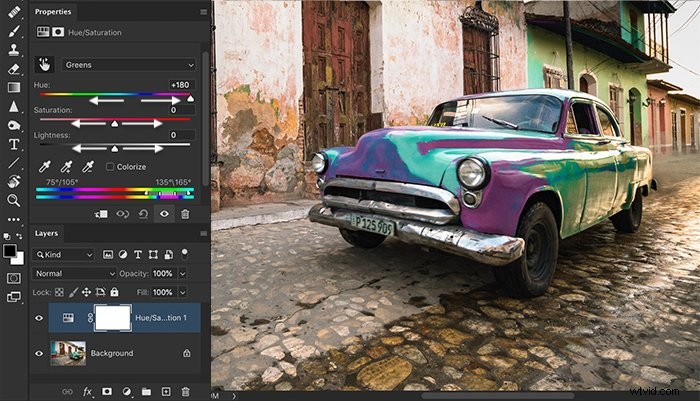Open the Edit Toolbar three-dots menu
This screenshot has height=401, width=700.
click(x=14, y=219)
